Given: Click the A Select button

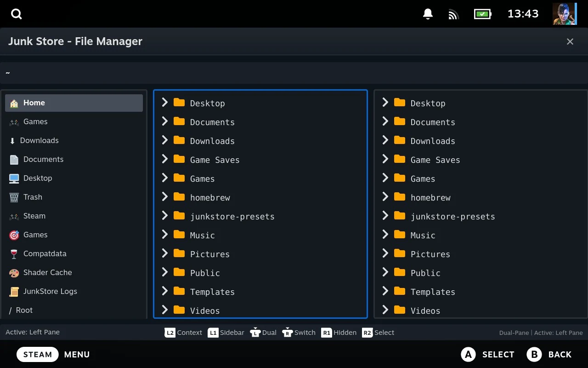Looking at the screenshot, I should coord(487,354).
